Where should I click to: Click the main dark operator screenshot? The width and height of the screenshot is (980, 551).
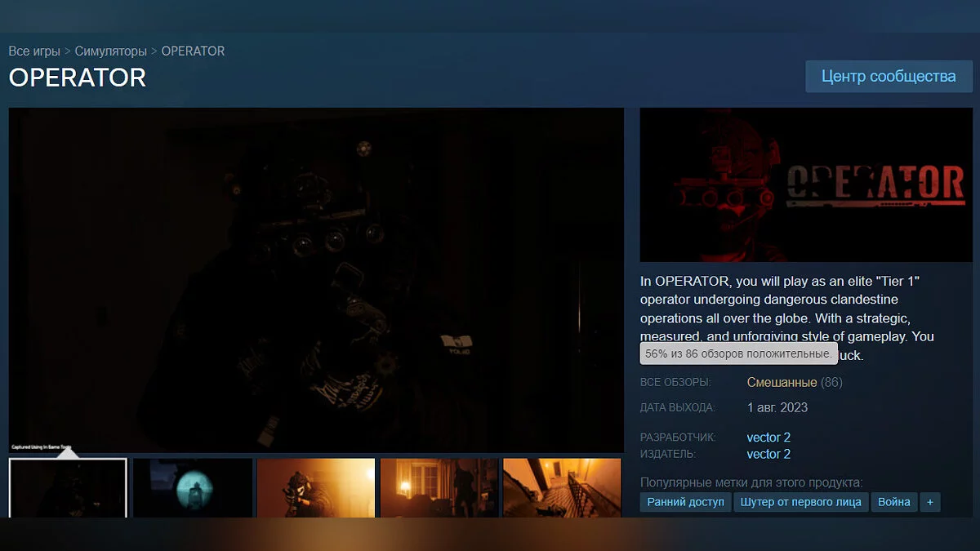[x=316, y=280]
